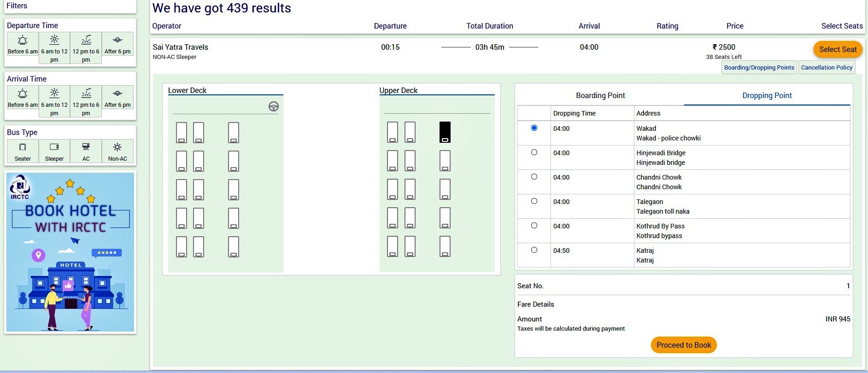
Task: Choose Hinjewadi Bridge as dropping point
Action: [x=534, y=152]
